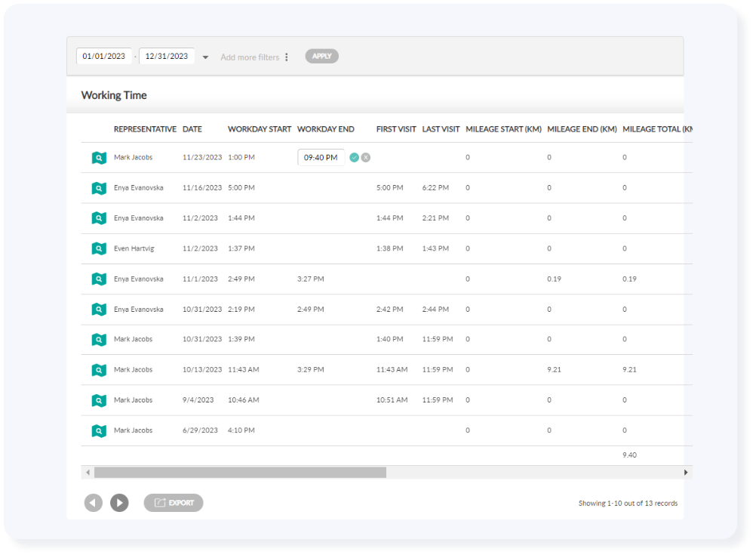Screen dimensions: 756x558
Task: Sort by Mileage Start (KM) column header
Action: pos(504,129)
